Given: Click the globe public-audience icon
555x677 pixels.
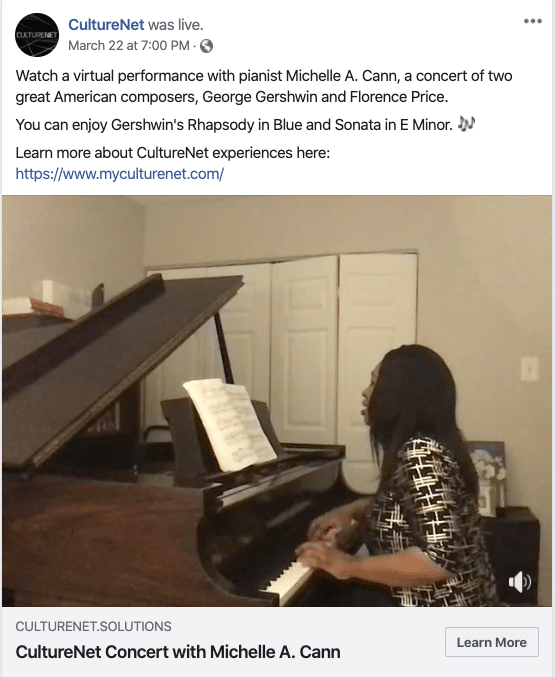Looking at the screenshot, I should 206,46.
